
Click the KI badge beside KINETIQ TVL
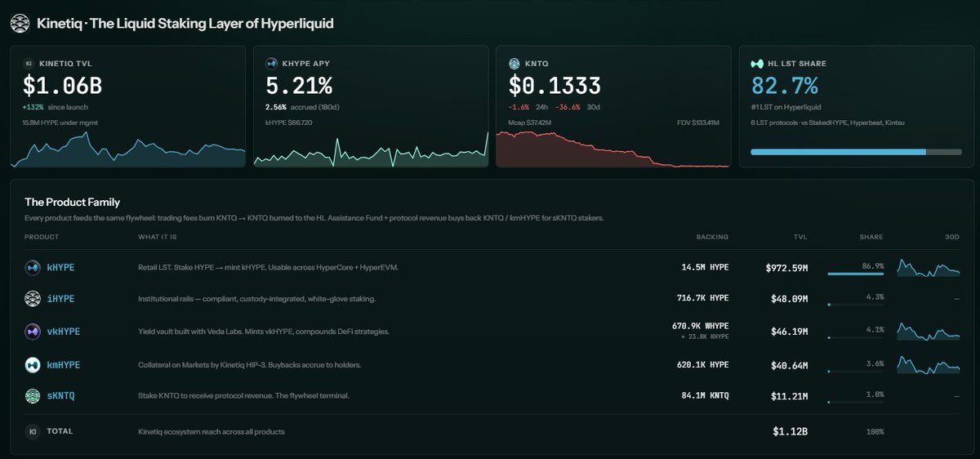29,63
